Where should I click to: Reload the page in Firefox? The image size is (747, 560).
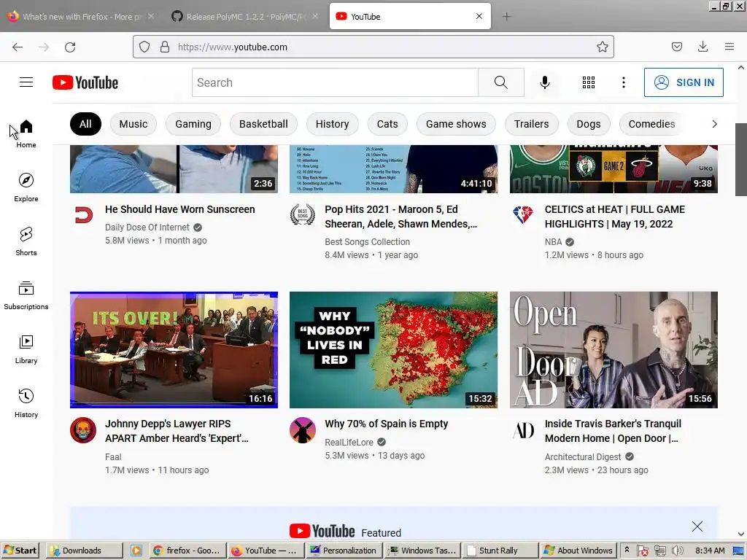70,47
